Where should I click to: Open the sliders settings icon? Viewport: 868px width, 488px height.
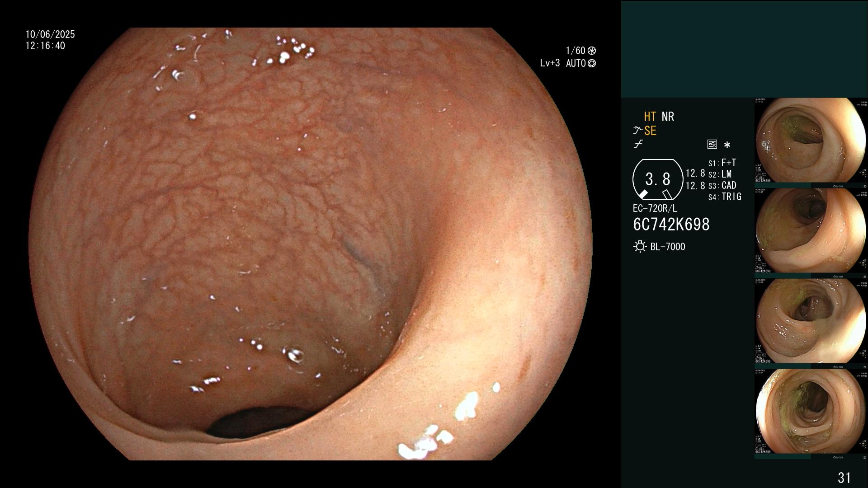712,145
